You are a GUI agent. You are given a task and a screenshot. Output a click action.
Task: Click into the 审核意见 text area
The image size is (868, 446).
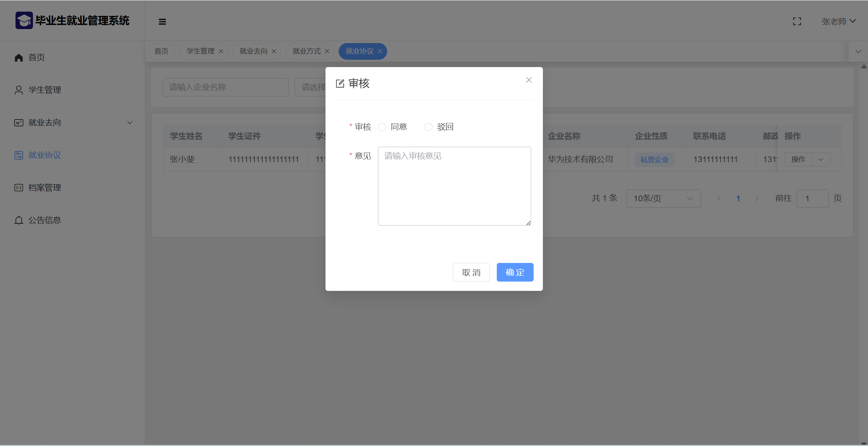[454, 186]
